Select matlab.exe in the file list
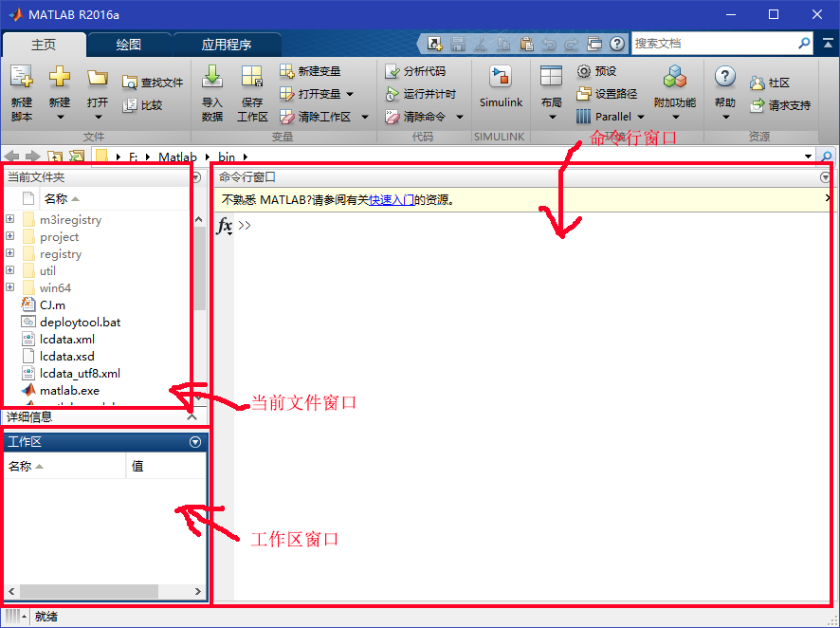 (x=69, y=391)
